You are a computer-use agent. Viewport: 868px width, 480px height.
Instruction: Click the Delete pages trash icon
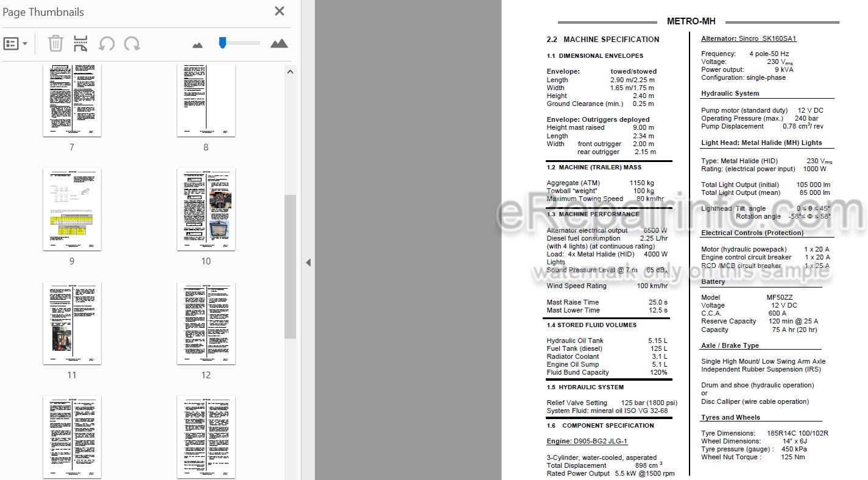click(x=55, y=44)
